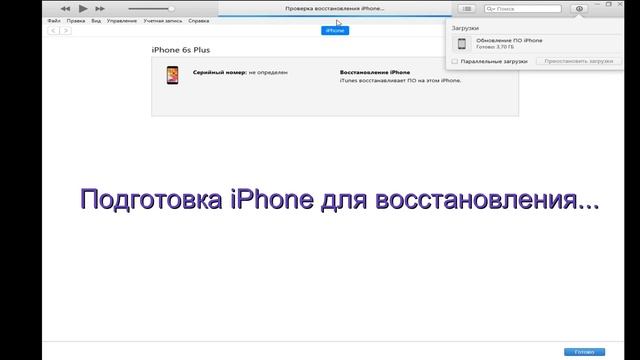Click the Загрузки panel heading
The image size is (640, 360).
pyautogui.click(x=465, y=28)
